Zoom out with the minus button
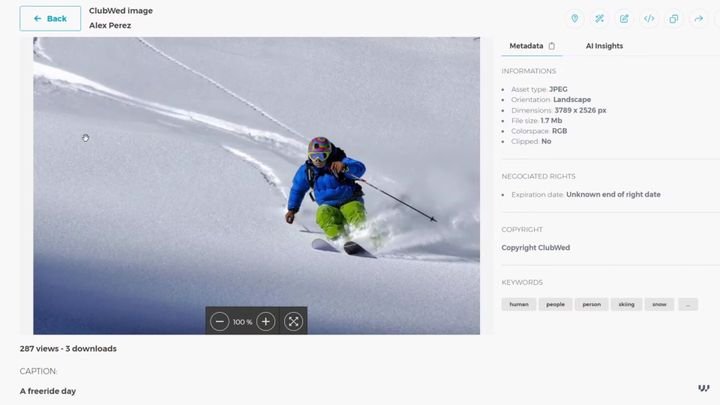This screenshot has width=720, height=405. [x=220, y=321]
